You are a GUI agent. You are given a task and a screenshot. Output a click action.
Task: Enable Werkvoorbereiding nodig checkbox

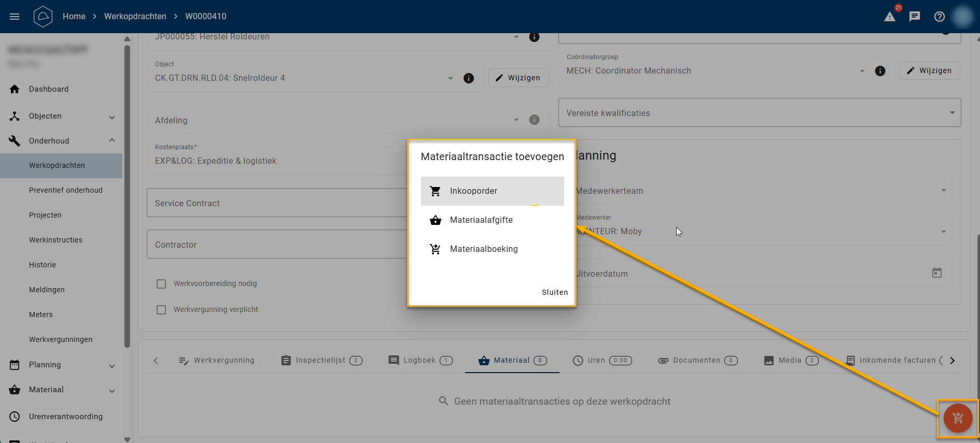click(x=161, y=284)
